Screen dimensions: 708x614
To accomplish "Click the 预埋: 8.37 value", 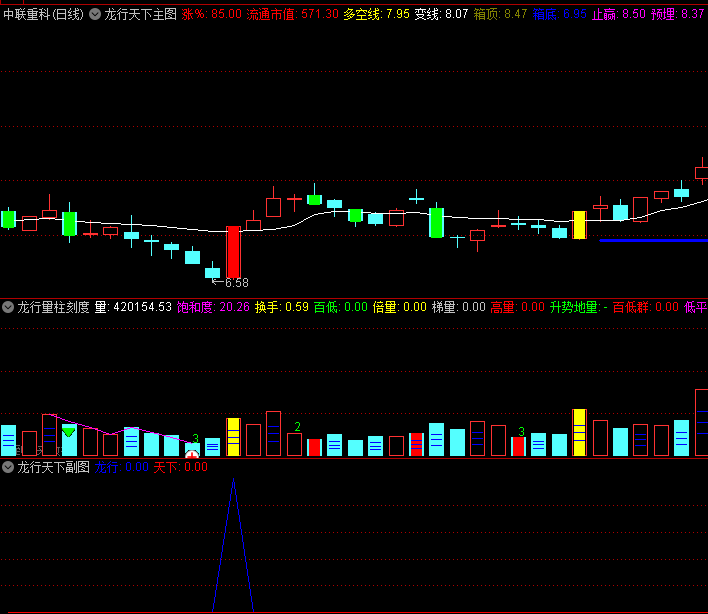I will point(678,14).
